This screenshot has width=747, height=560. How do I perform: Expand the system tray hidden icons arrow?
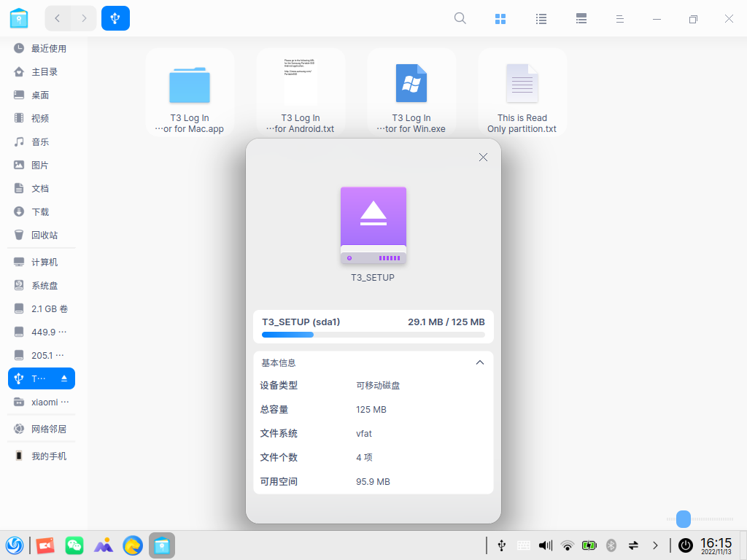(655, 545)
